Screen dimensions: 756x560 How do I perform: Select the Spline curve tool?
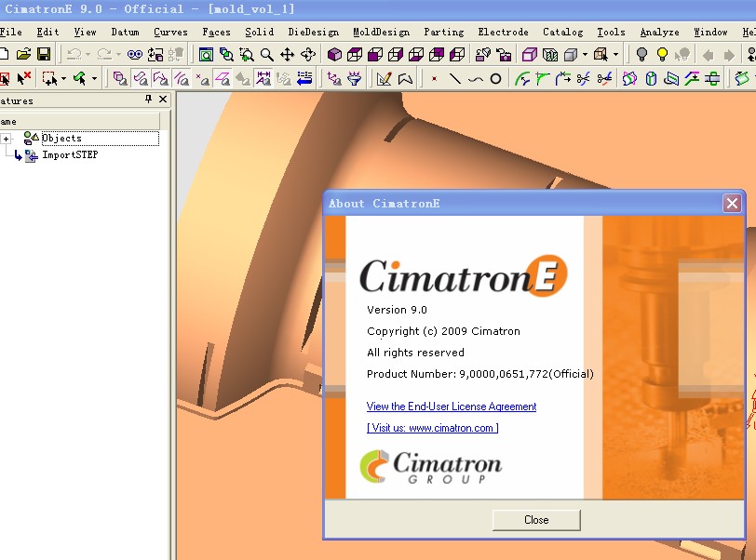[x=476, y=79]
